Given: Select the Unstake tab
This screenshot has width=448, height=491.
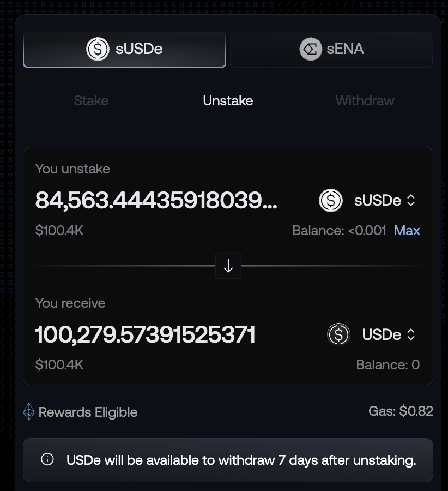Looking at the screenshot, I should tap(228, 101).
